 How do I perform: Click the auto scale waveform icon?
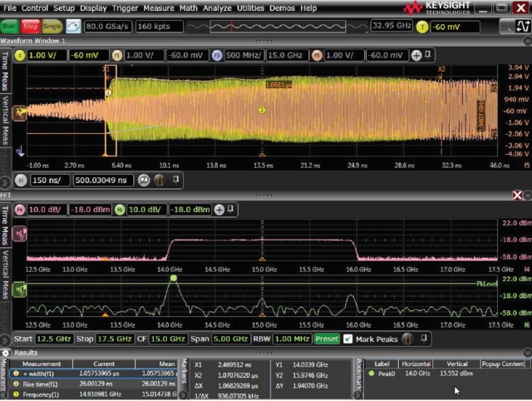pyautogui.click(x=73, y=26)
